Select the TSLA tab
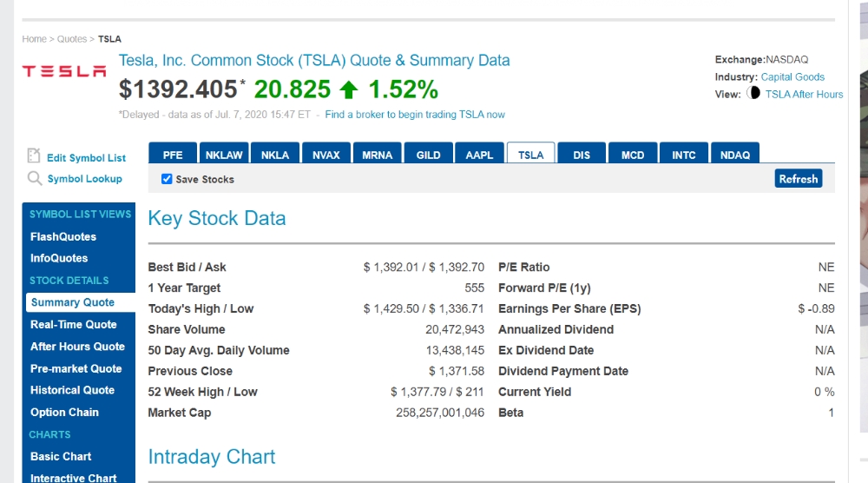 click(531, 153)
